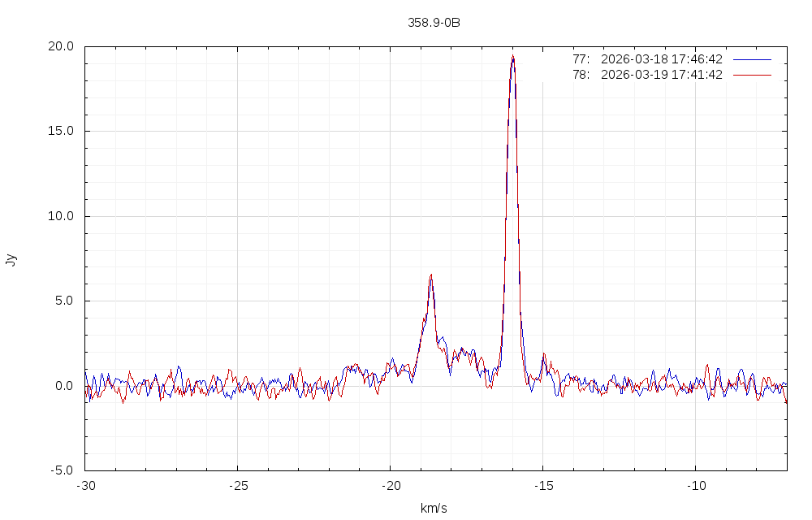Click the plot title 358.9-0B
812x520 pixels.
434,23
